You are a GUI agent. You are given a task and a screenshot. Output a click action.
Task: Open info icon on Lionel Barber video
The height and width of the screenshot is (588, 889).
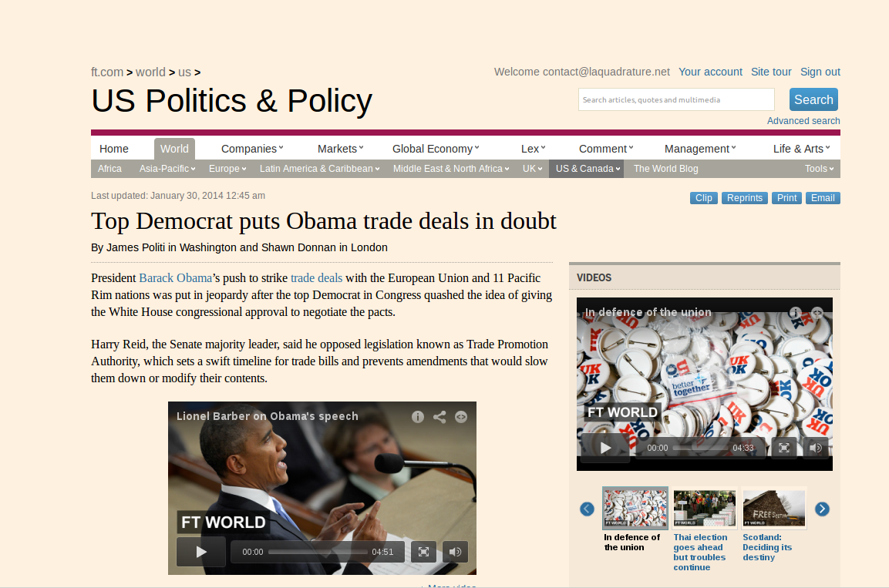[x=418, y=417]
